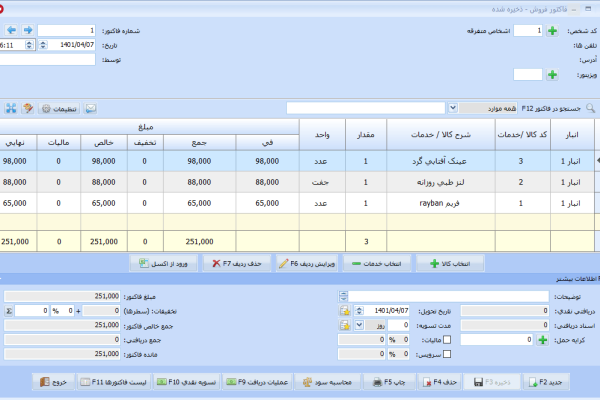Image resolution: width=600 pixels, height=400 pixels.
Task: Click ورود از اکسل import button
Action: (163, 264)
